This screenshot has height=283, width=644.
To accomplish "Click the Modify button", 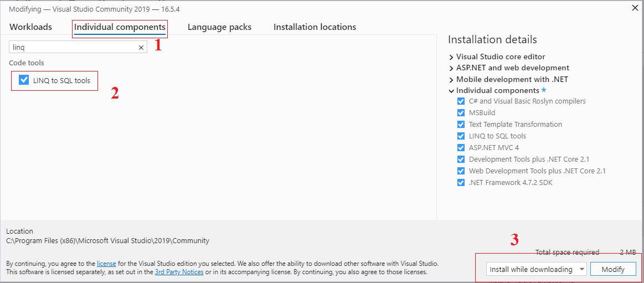I will [x=613, y=270].
